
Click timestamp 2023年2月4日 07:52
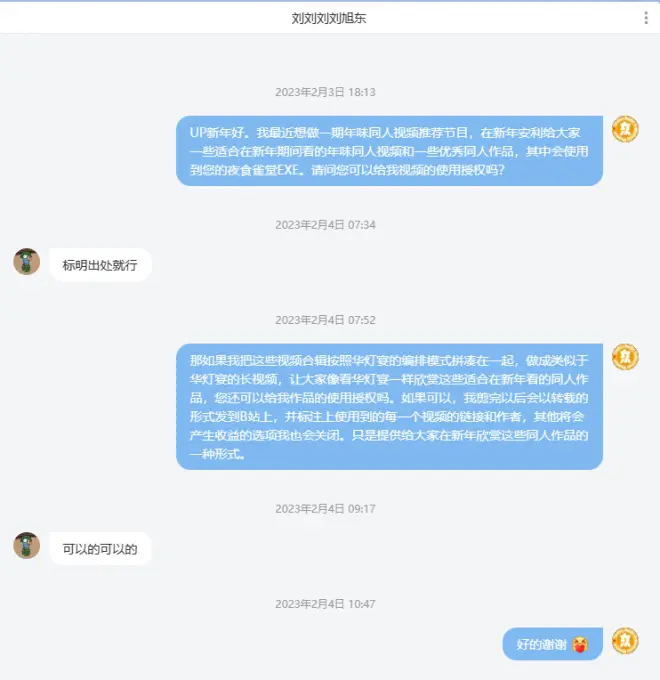pos(325,320)
